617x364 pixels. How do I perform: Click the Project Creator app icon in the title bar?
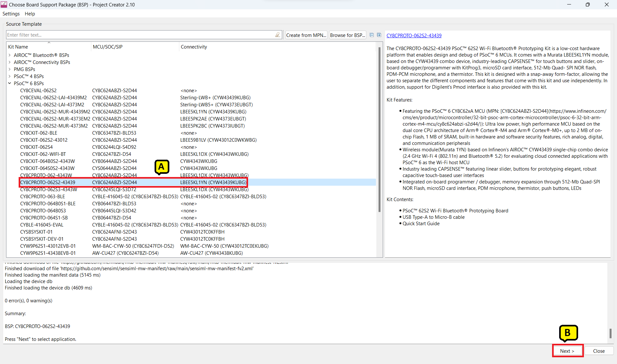pyautogui.click(x=4, y=4)
